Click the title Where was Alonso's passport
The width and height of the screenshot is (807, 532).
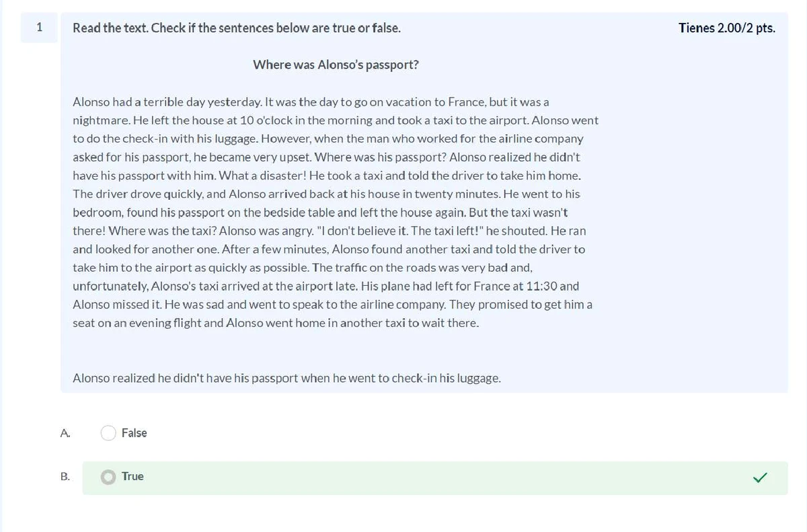tap(335, 65)
